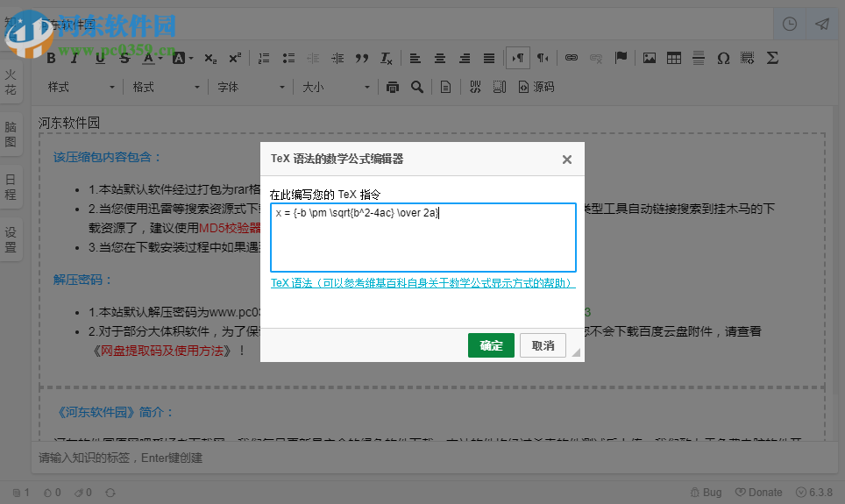Click version 6.3.8 indicator
The image size is (845, 504).
pos(814,492)
